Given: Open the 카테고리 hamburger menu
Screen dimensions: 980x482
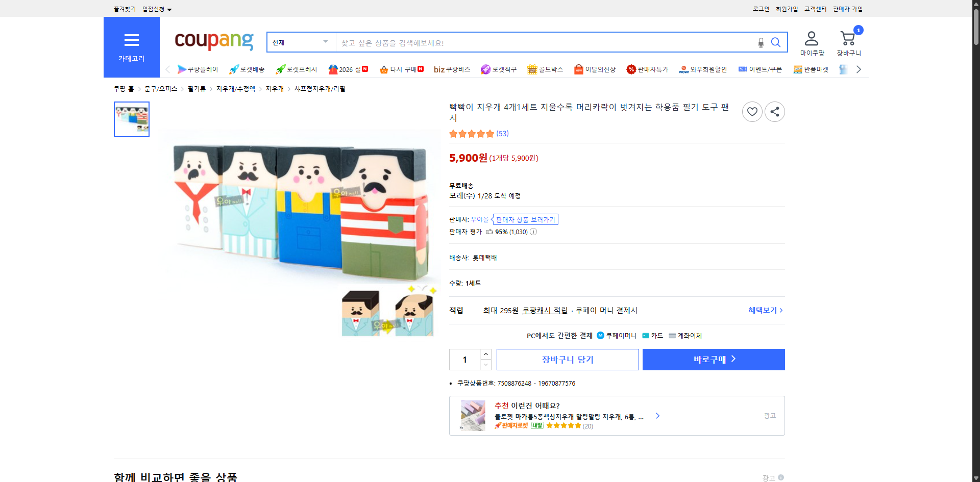Looking at the screenshot, I should pyautogui.click(x=131, y=41).
